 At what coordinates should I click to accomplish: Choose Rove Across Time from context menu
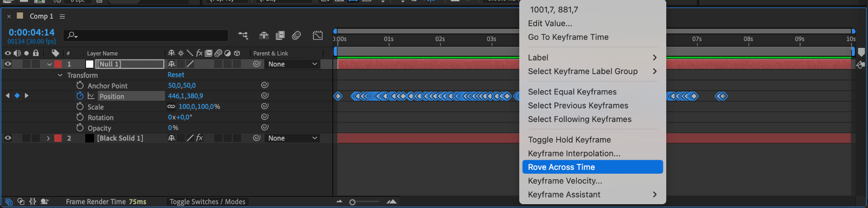pyautogui.click(x=592, y=167)
